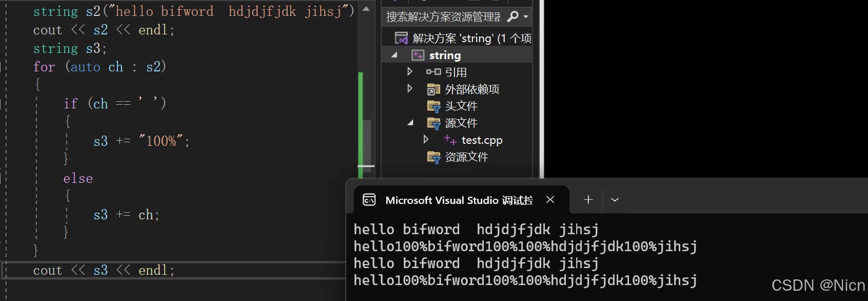This screenshot has width=868, height=301.
Task: Click the C++ file icon for test.cpp
Action: [x=450, y=140]
